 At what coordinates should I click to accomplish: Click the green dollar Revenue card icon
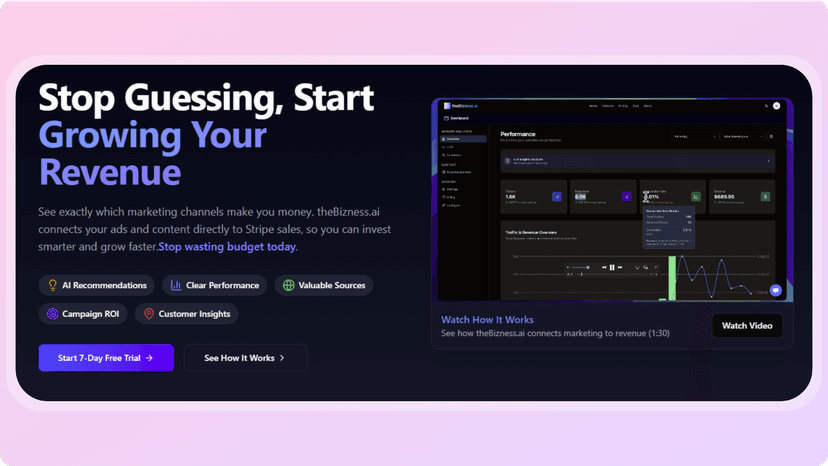pyautogui.click(x=765, y=197)
